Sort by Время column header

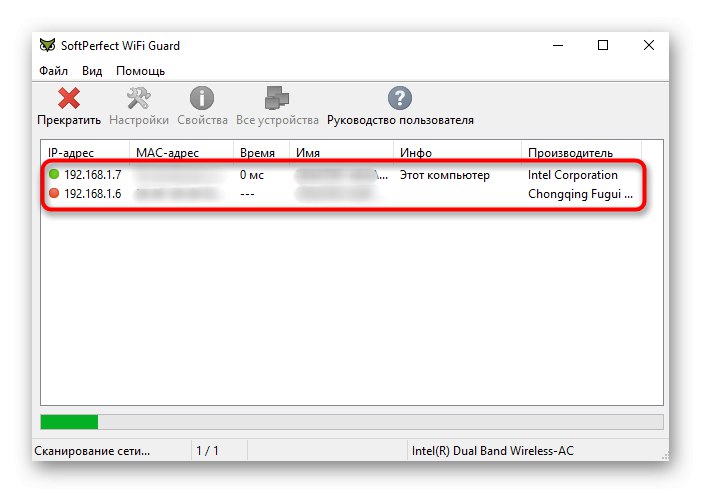[261, 152]
